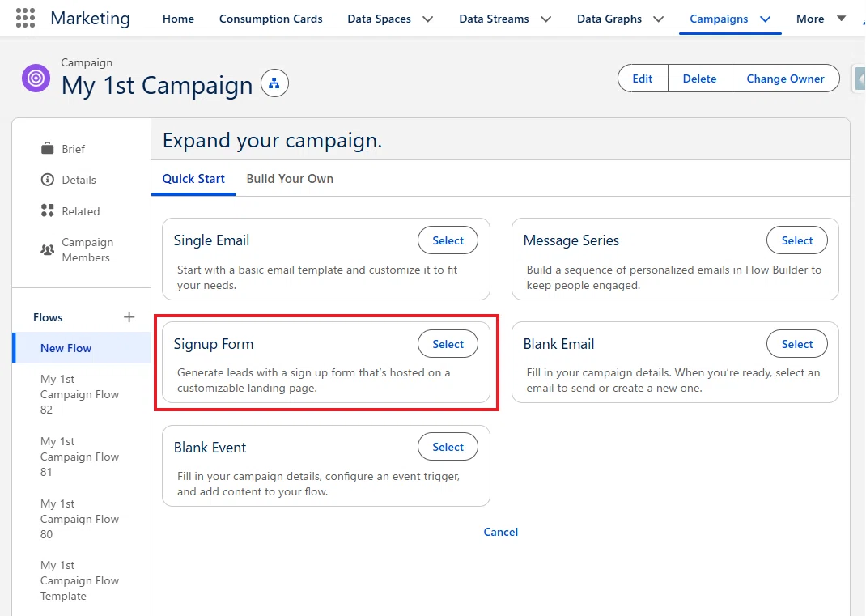Open the App Launcher grid icon
Screen dimensions: 866x616
25,19
